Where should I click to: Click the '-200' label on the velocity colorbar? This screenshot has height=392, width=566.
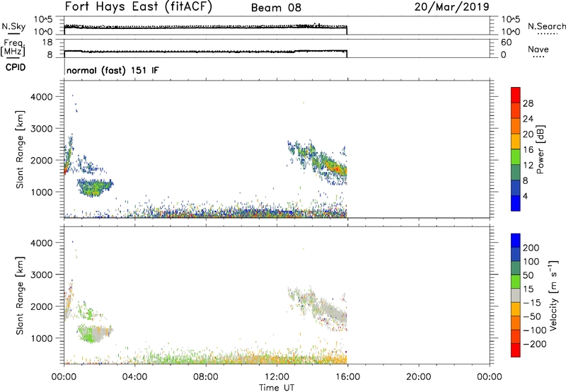pos(535,344)
